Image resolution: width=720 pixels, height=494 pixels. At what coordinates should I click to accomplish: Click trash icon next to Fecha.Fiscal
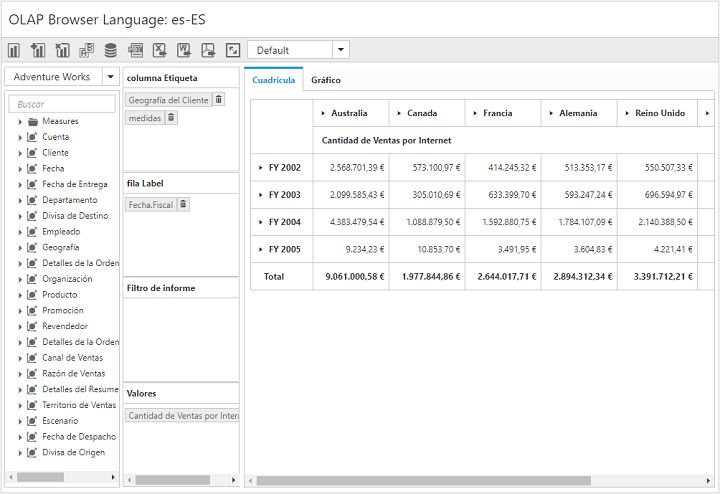[x=182, y=204]
